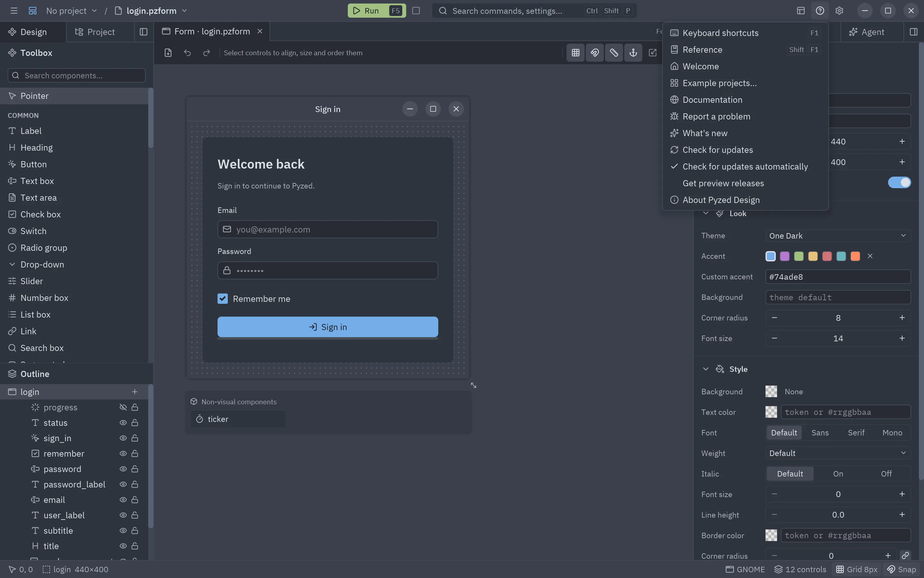Click the anchor icon in form toolbar

click(x=633, y=53)
